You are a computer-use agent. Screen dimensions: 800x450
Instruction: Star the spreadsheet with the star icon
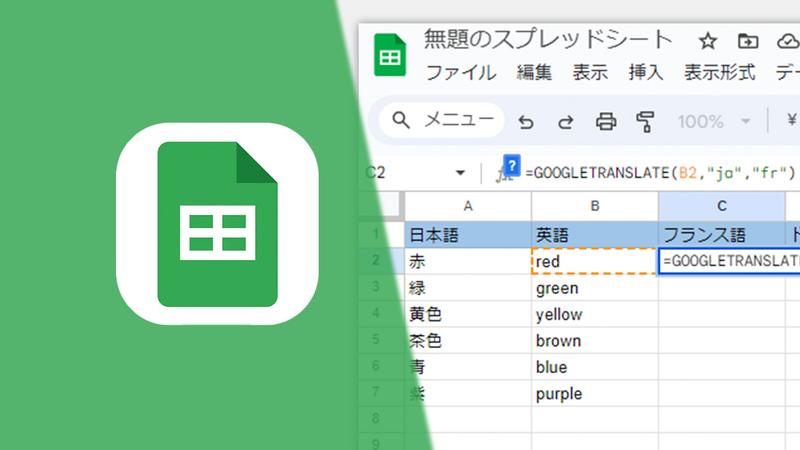click(x=708, y=41)
